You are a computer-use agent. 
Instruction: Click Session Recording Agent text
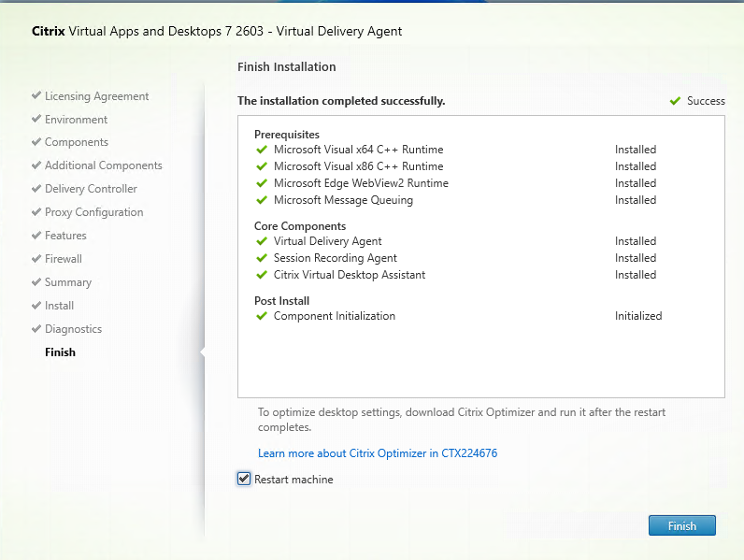[336, 258]
